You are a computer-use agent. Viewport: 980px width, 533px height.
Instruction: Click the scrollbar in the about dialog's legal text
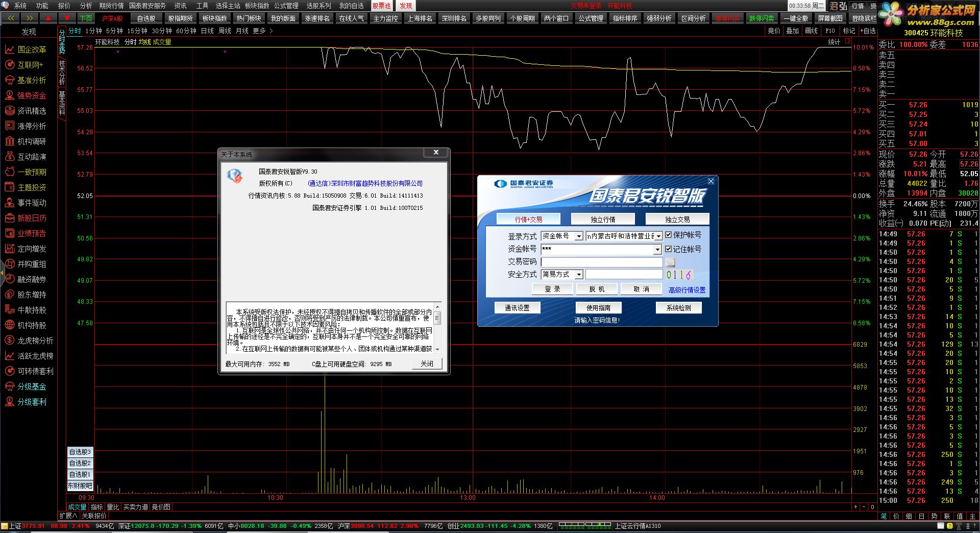tap(437, 328)
